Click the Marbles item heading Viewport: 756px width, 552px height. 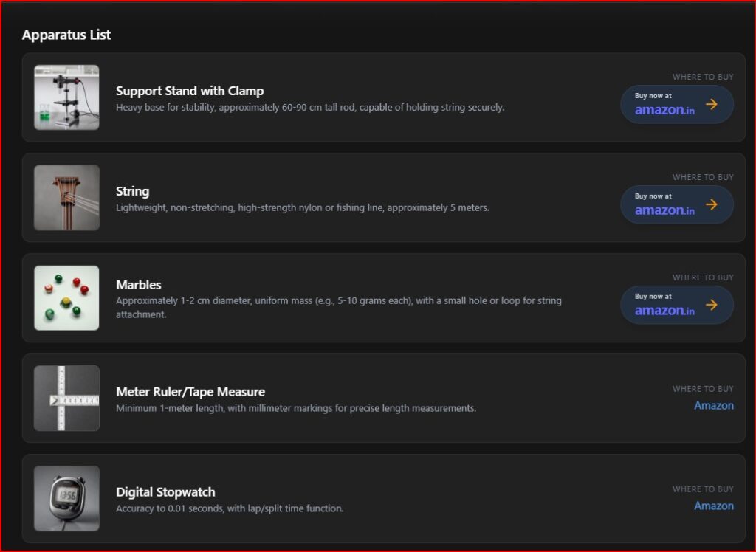(x=138, y=285)
